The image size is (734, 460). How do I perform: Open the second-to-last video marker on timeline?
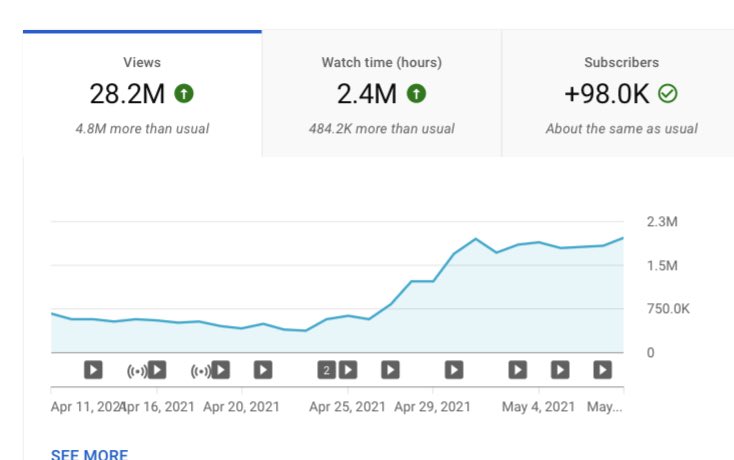pyautogui.click(x=560, y=370)
